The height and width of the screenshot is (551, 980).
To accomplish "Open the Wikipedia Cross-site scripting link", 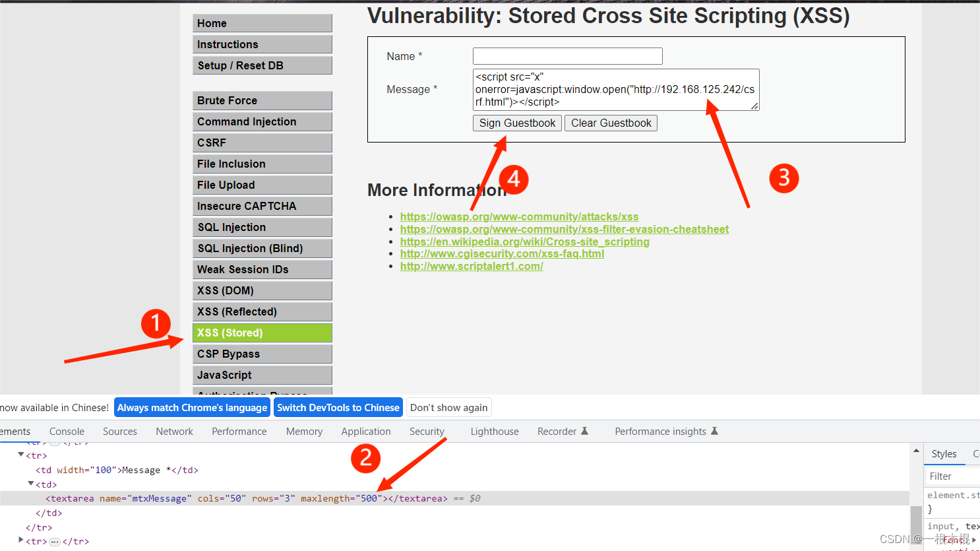I will point(525,242).
